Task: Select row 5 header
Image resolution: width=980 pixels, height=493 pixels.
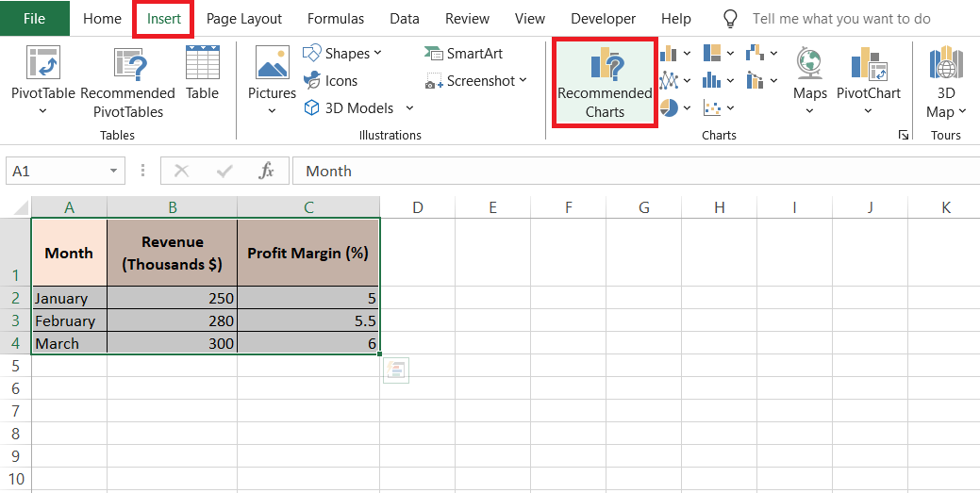Action: coord(16,366)
